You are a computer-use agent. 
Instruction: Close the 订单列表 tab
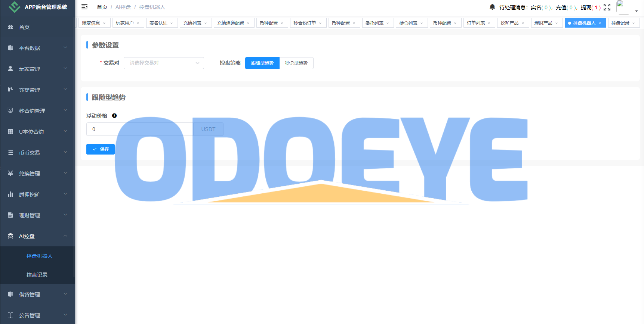point(489,23)
